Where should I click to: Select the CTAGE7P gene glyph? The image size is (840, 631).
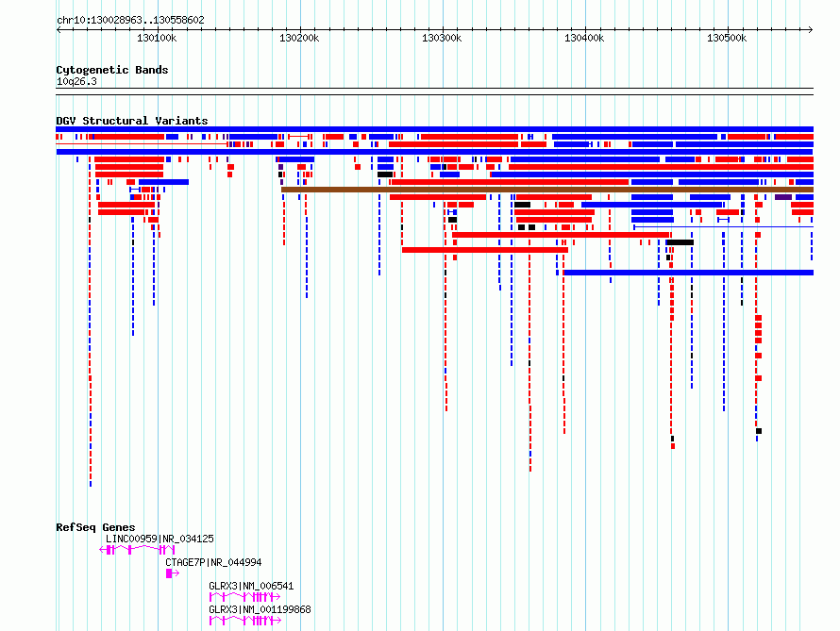[x=173, y=573]
